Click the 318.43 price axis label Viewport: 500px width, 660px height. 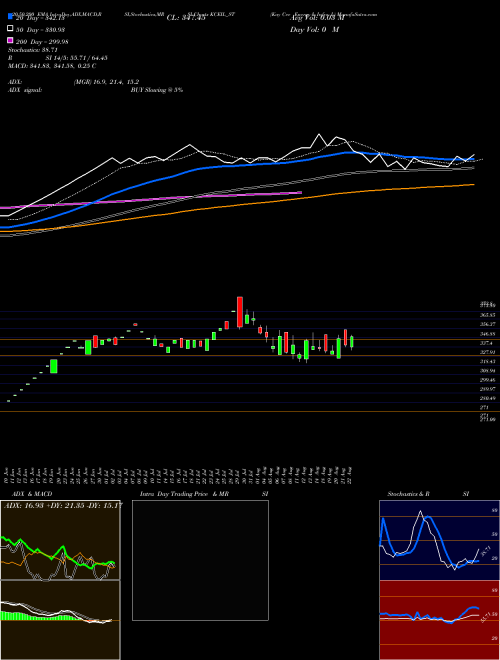click(487, 361)
